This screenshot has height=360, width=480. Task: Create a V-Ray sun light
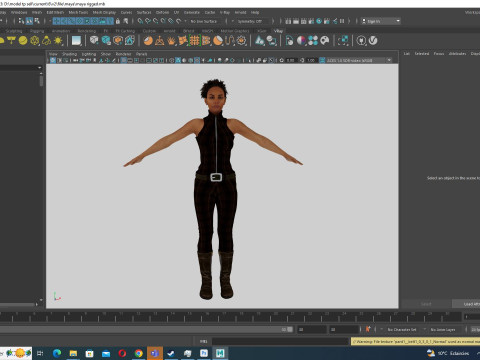click(58, 41)
